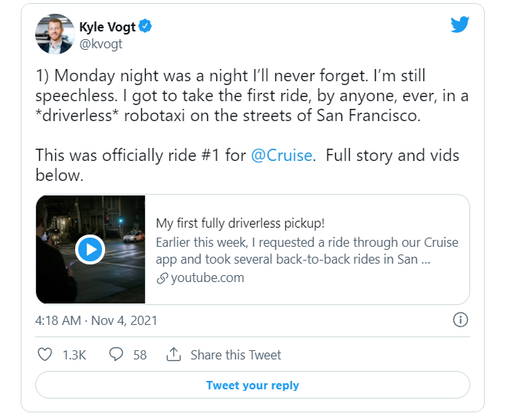Click the blue verified badge
The height and width of the screenshot is (420, 507).
click(145, 27)
